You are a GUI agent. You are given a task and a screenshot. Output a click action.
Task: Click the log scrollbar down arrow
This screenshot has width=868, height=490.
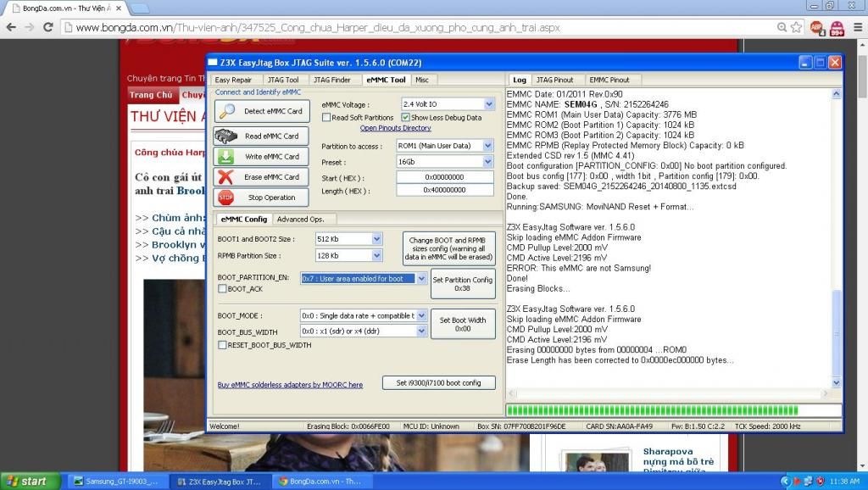point(836,382)
